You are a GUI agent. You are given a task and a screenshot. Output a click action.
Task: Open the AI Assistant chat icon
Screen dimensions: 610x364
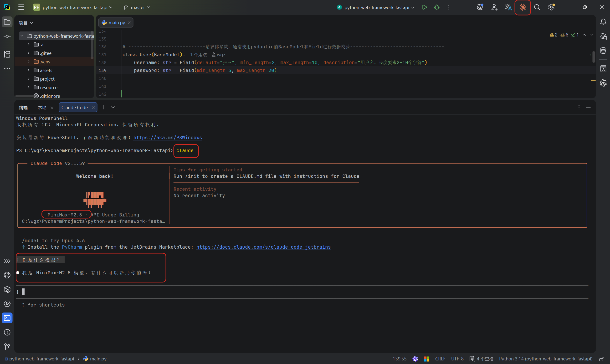[x=603, y=36]
